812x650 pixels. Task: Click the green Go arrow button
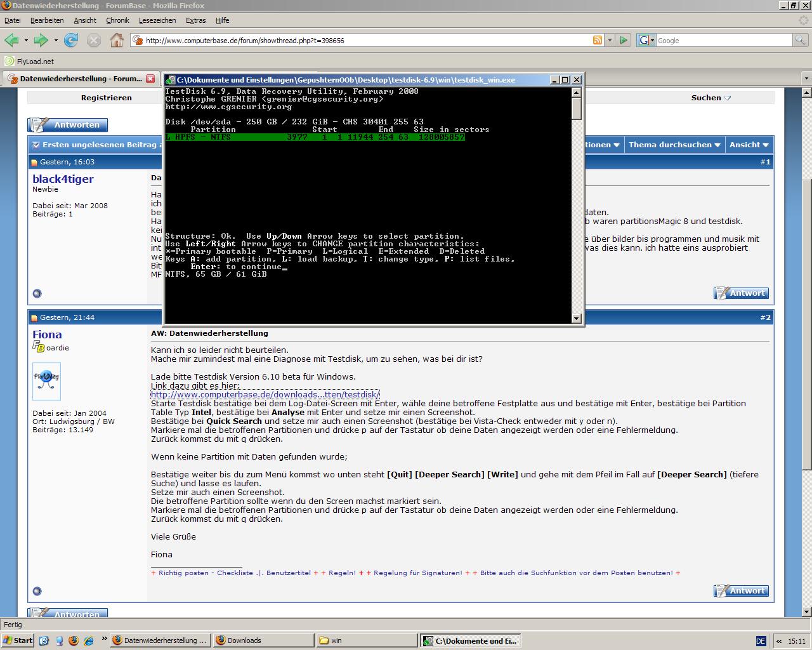click(x=624, y=40)
